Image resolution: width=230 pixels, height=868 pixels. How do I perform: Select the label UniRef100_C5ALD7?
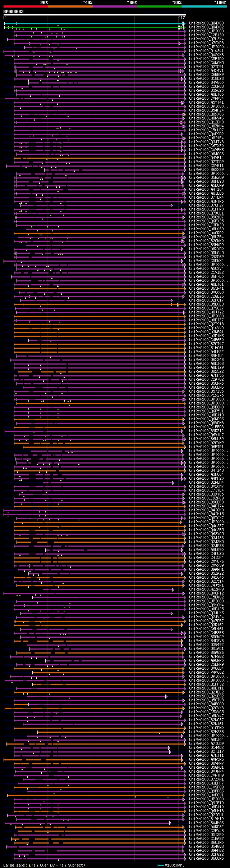tap(206, 130)
